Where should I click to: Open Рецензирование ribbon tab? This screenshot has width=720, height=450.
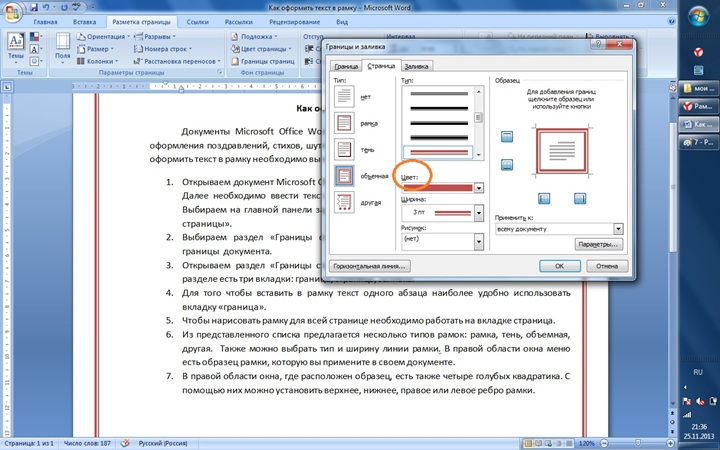point(294,22)
